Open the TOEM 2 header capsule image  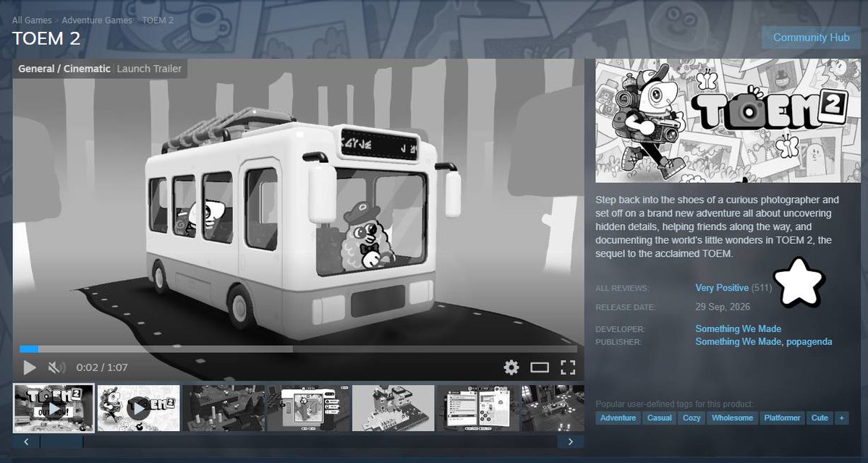tap(728, 121)
